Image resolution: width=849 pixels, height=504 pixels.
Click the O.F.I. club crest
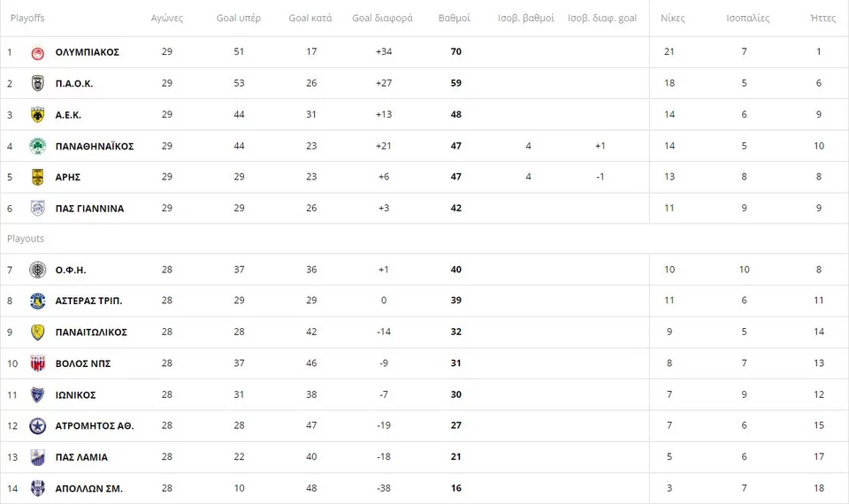(x=38, y=270)
